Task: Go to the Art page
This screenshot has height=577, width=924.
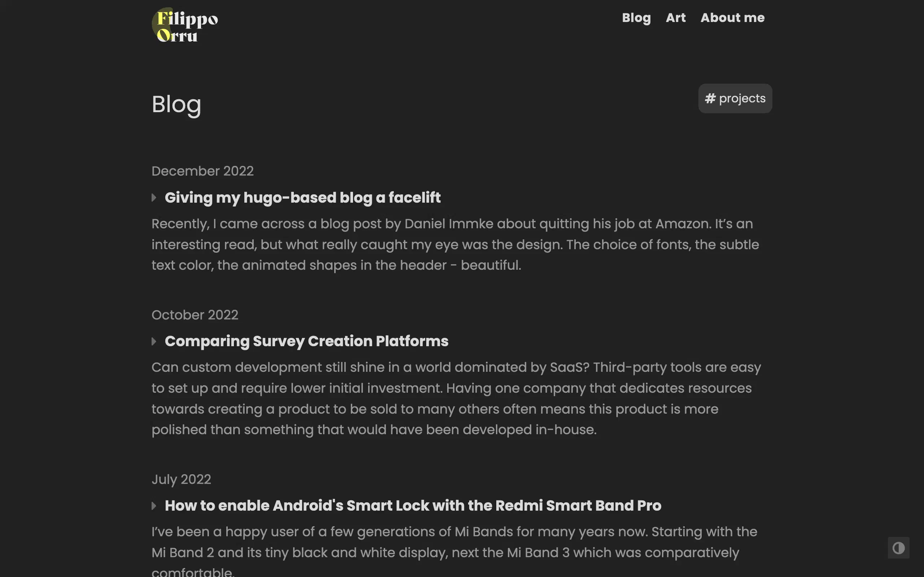Action: click(675, 18)
